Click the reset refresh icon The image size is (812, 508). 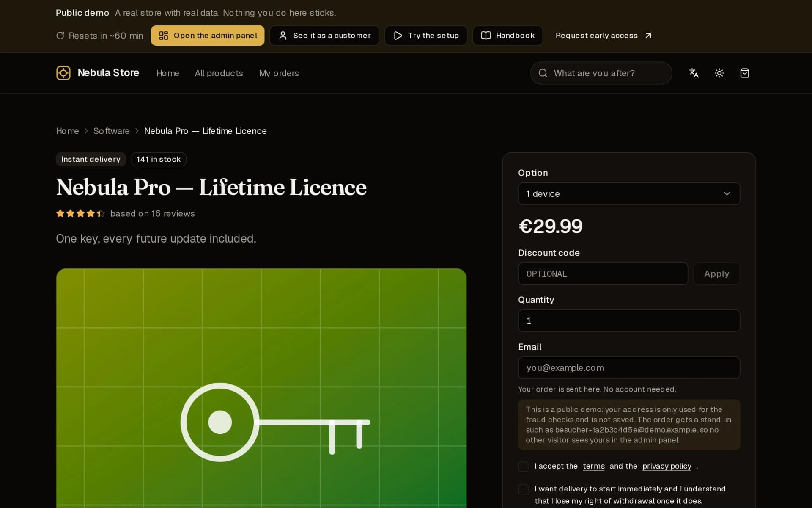click(x=60, y=36)
